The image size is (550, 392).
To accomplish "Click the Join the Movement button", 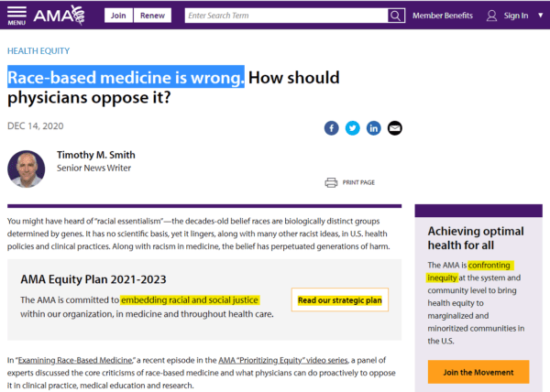I will pos(478,372).
